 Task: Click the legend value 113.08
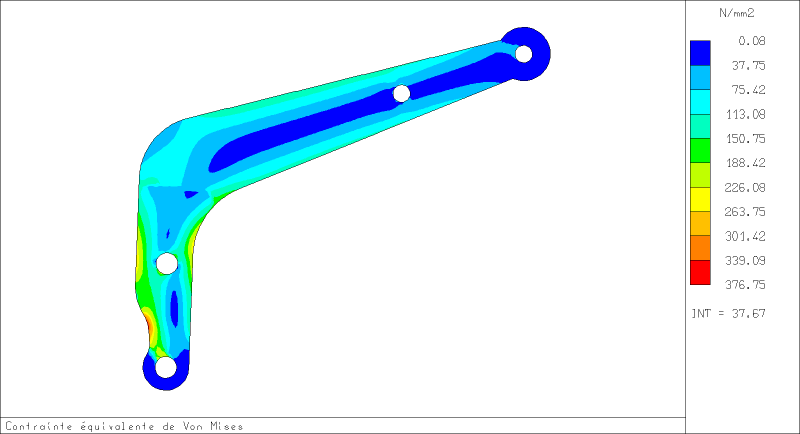(x=745, y=114)
